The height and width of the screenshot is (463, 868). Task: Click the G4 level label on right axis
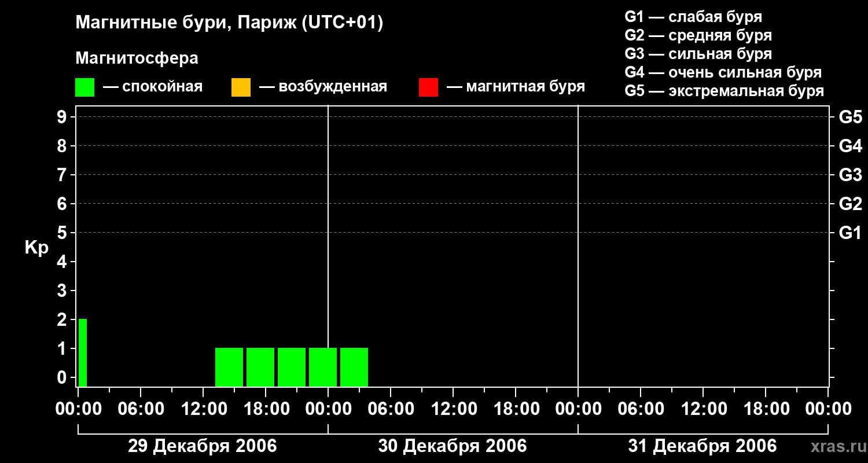851,146
